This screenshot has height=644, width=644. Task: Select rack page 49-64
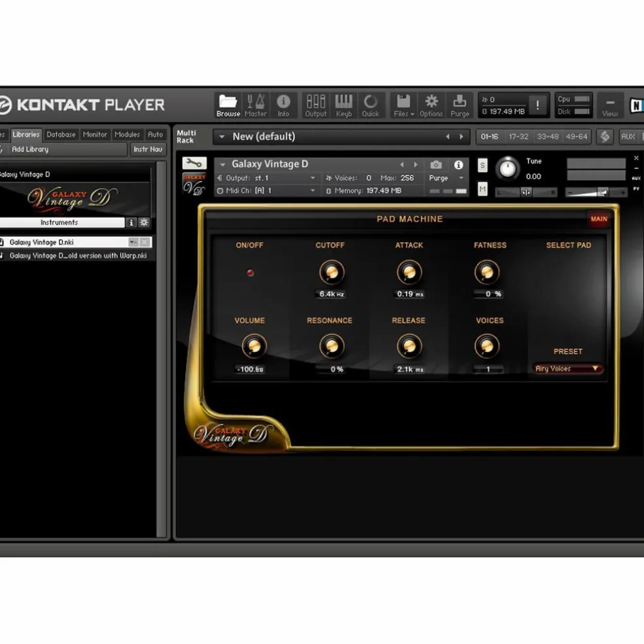pyautogui.click(x=577, y=136)
